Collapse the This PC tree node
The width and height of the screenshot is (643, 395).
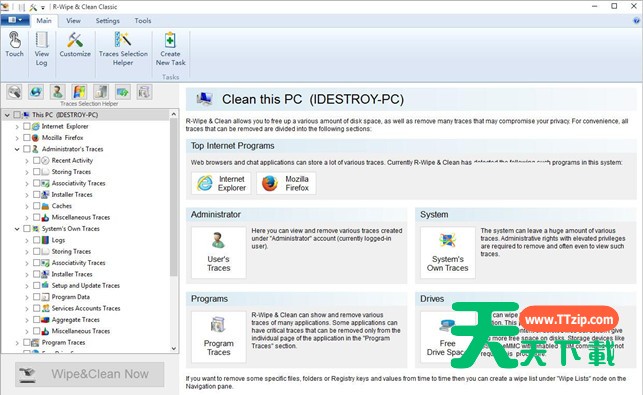pos(7,115)
